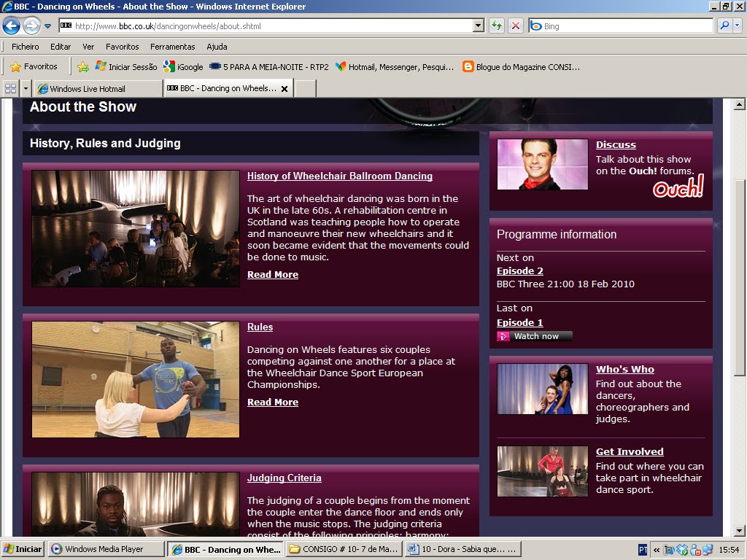Refresh the page with green arrows icon
The image size is (747, 560).
point(497,26)
